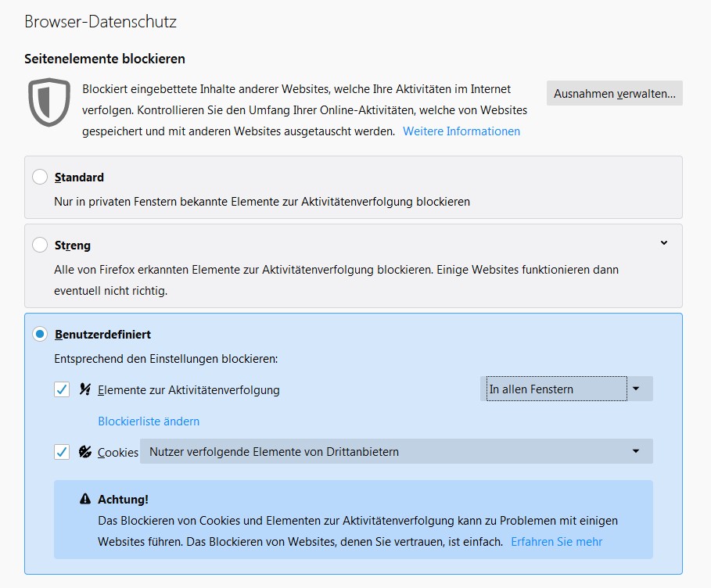The image size is (711, 588).
Task: Click the Seitenelemente blockieren section title
Action: pyautogui.click(x=104, y=59)
